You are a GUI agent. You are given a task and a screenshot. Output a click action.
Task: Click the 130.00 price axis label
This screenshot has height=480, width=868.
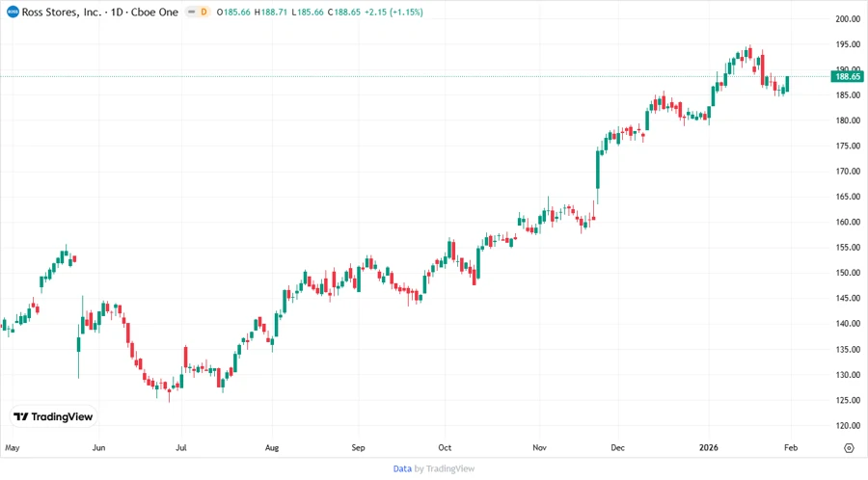coord(848,375)
